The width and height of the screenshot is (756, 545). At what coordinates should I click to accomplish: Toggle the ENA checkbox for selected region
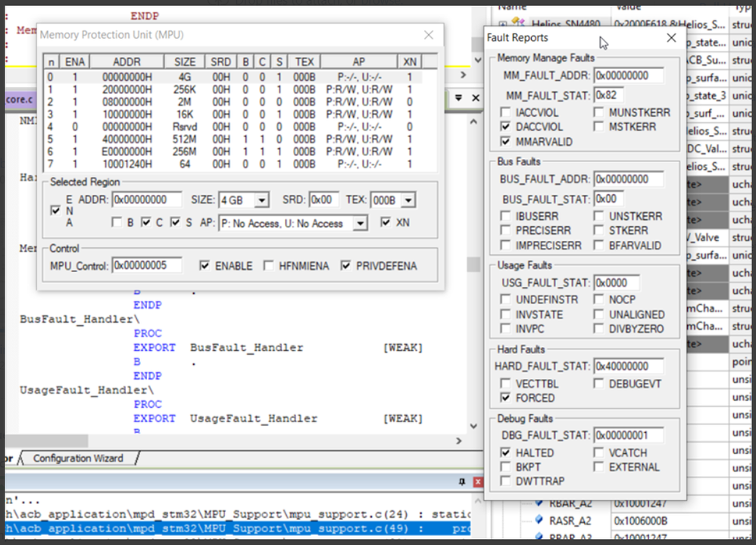coord(55,210)
